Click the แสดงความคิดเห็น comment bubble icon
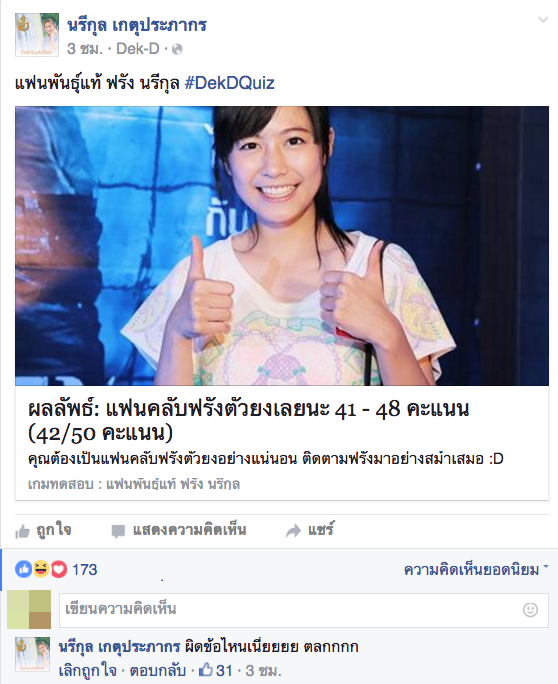Image resolution: width=558 pixels, height=684 pixels. tap(118, 531)
